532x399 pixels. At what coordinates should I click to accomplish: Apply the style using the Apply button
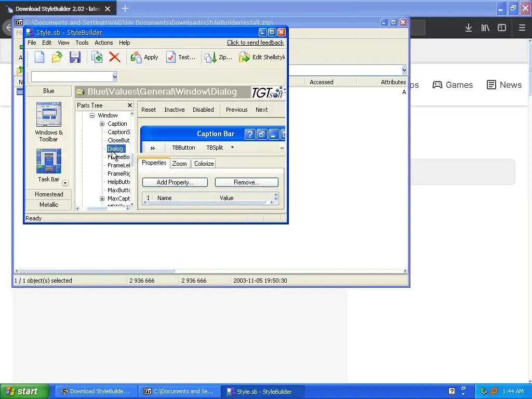pyautogui.click(x=144, y=57)
